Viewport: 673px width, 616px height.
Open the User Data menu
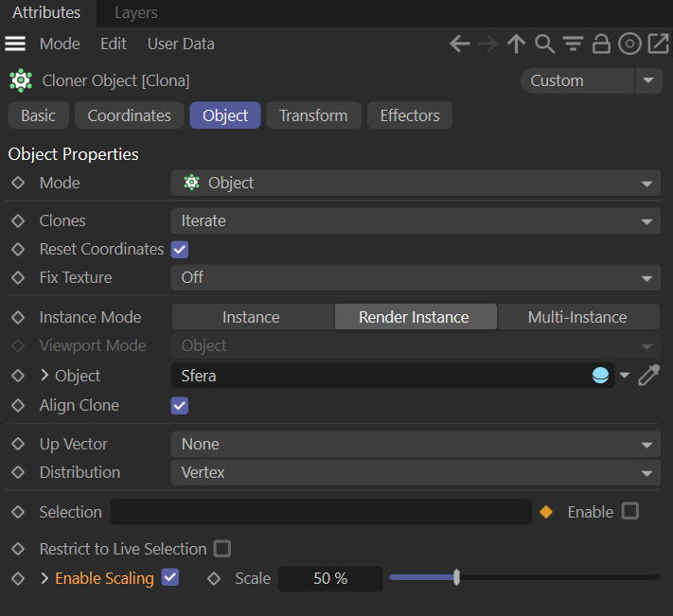[x=181, y=44]
